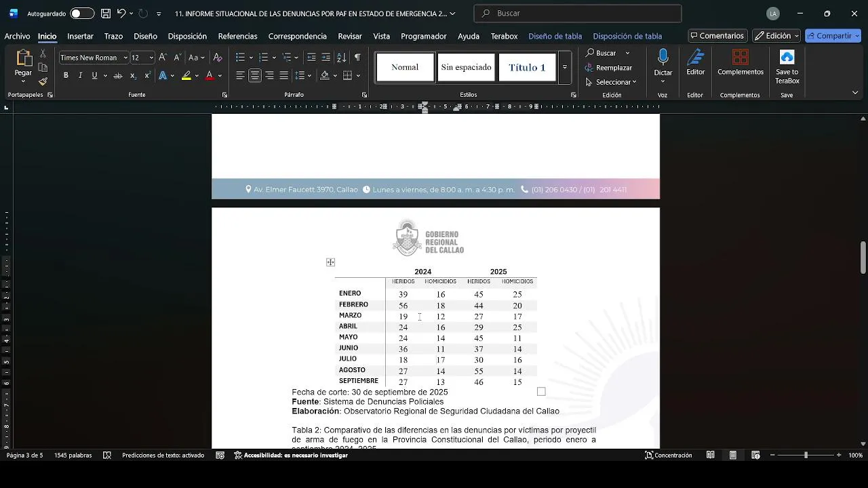868x488 pixels.
Task: Click Reemplazar in Edición group
Action: [608, 68]
